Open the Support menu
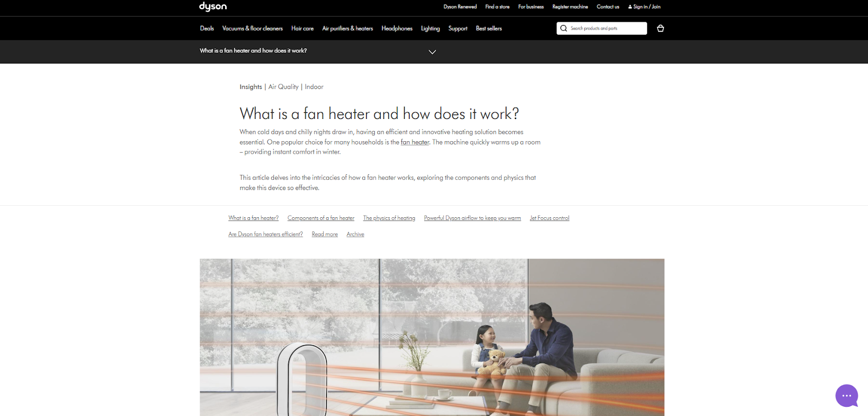The image size is (868, 416). [458, 28]
